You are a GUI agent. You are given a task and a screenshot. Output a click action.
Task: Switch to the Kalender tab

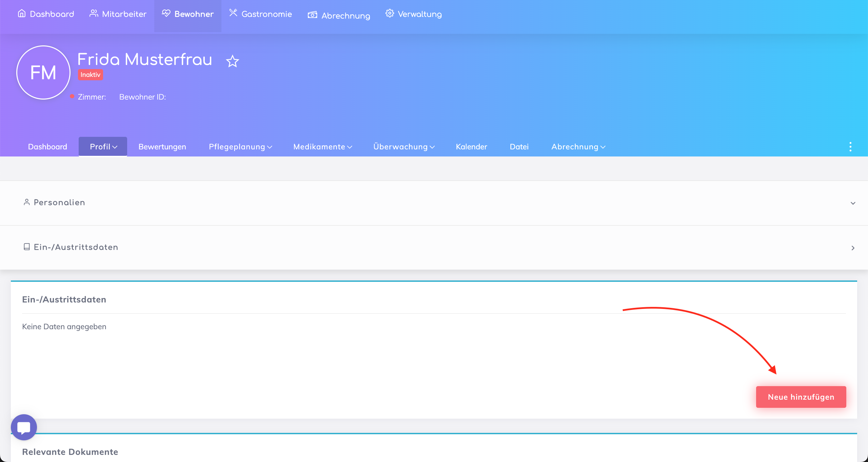click(x=471, y=147)
